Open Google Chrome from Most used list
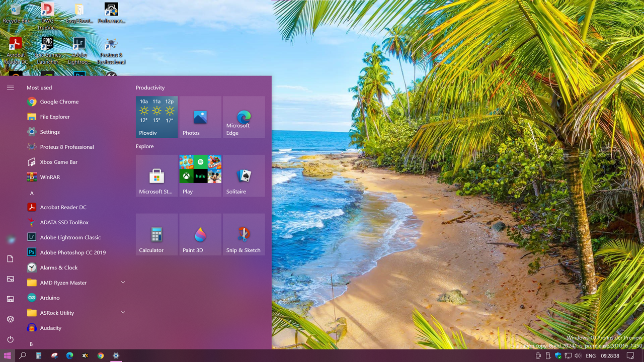The height and width of the screenshot is (362, 644). click(75, 102)
